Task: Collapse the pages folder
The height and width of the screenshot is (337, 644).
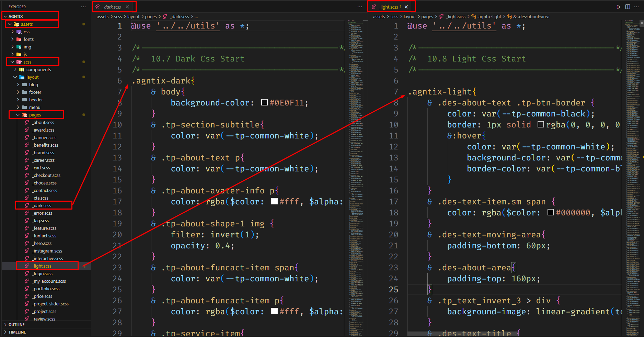Action: pos(35,115)
